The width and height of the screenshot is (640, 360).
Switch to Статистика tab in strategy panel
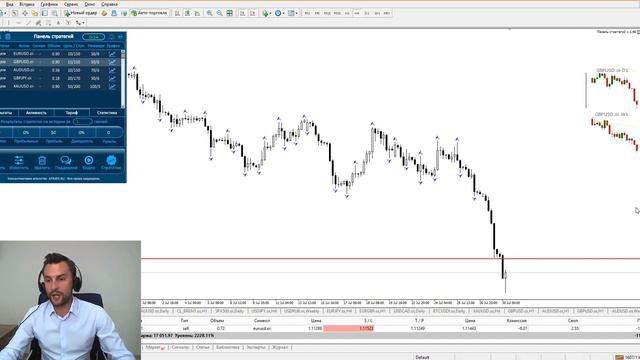point(107,113)
